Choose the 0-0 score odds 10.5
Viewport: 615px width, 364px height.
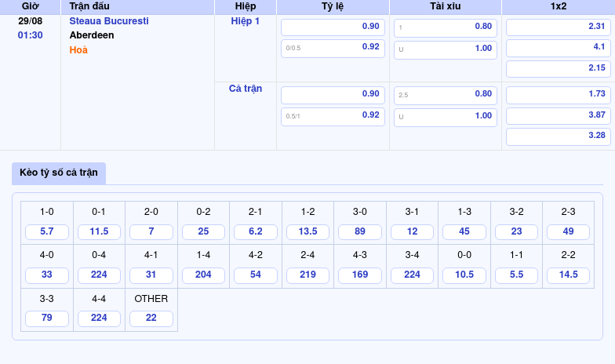click(x=464, y=275)
